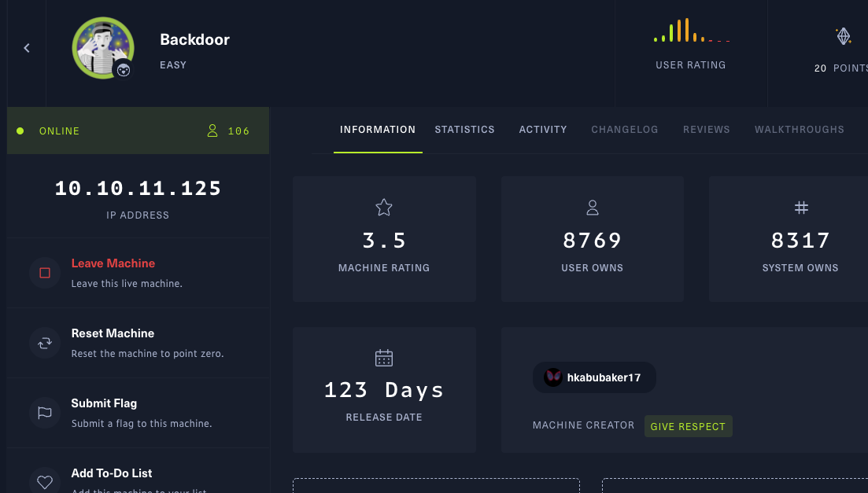
Task: Click the star icon above machine rating
Action: [383, 208]
